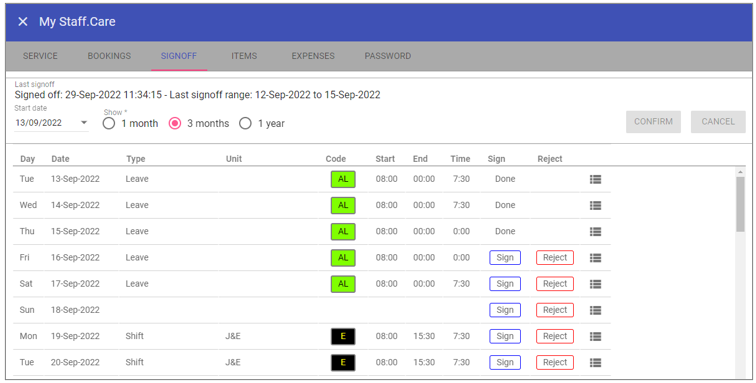The height and width of the screenshot is (383, 756).
Task: Click the up arrow of the table scrollbar
Action: click(741, 172)
